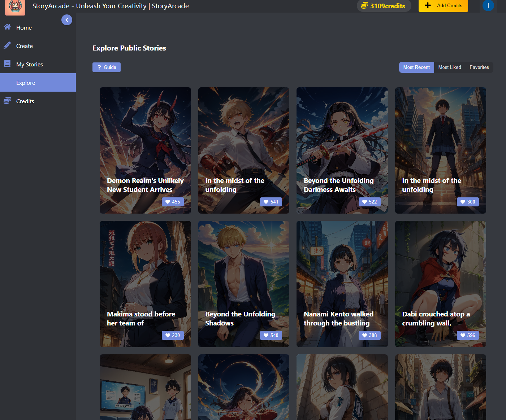Click the Add Credits button
This screenshot has height=420, width=506.
[x=443, y=6]
